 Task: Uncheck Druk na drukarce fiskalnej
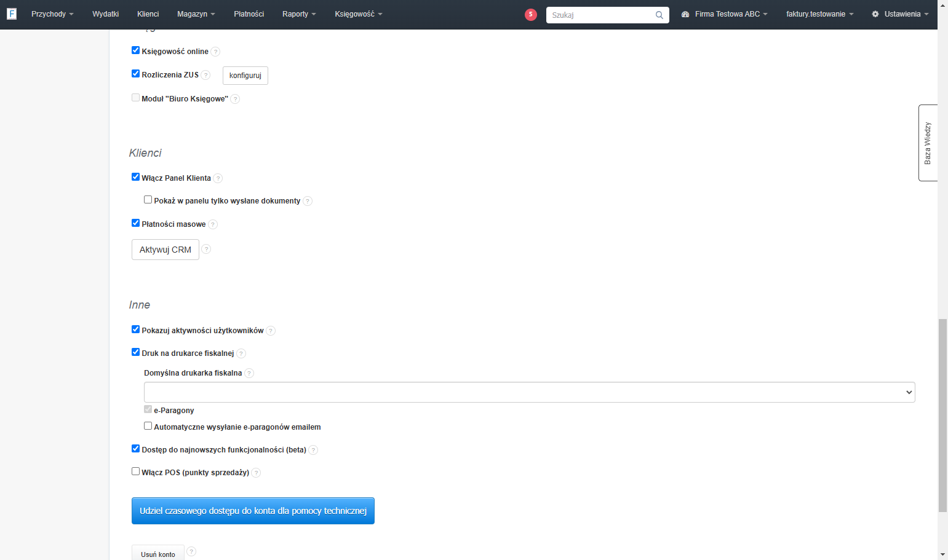(x=135, y=352)
